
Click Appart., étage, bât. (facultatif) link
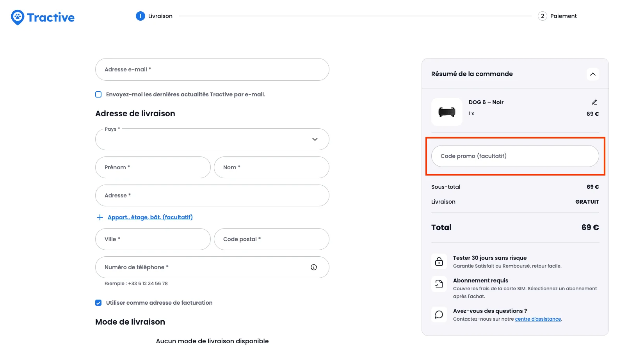(x=150, y=217)
